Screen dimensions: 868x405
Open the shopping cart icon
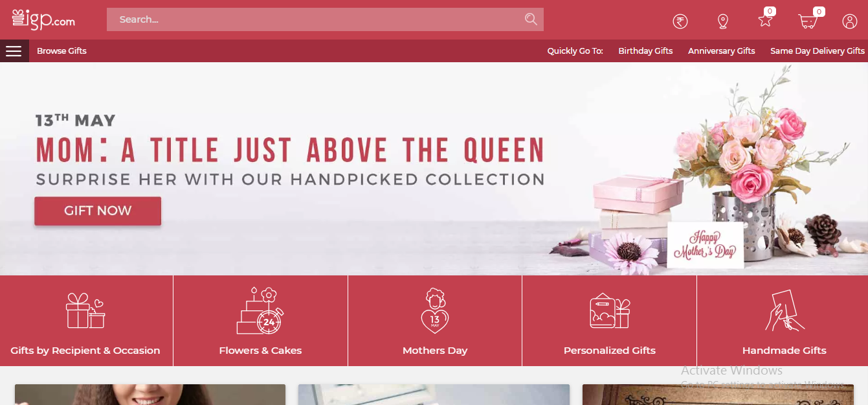click(808, 21)
